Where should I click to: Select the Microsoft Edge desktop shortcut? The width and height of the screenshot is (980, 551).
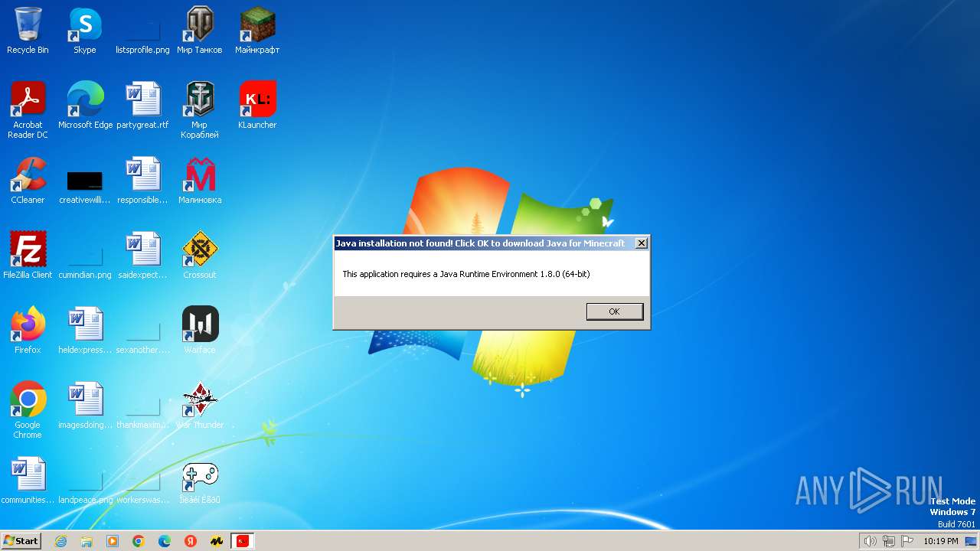point(85,106)
